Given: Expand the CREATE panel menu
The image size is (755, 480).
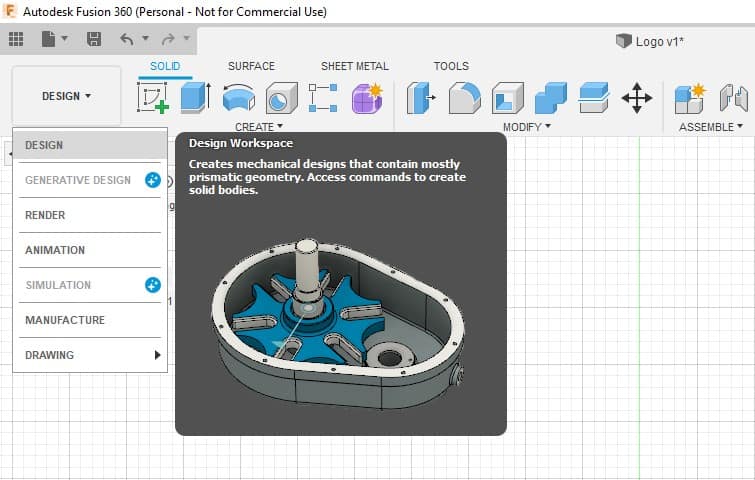Looking at the screenshot, I should pyautogui.click(x=259, y=127).
